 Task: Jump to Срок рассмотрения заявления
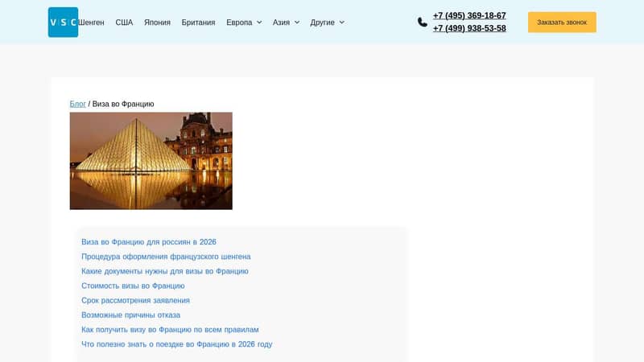135,300
